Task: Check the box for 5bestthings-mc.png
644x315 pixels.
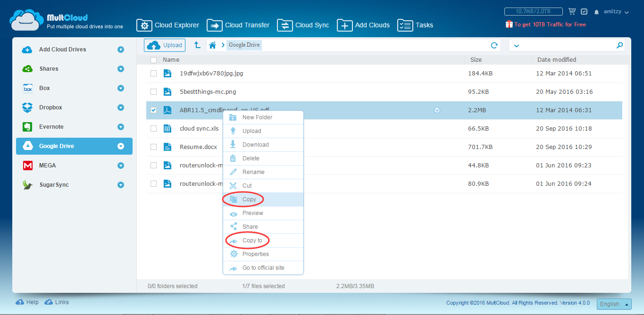Action: (153, 92)
